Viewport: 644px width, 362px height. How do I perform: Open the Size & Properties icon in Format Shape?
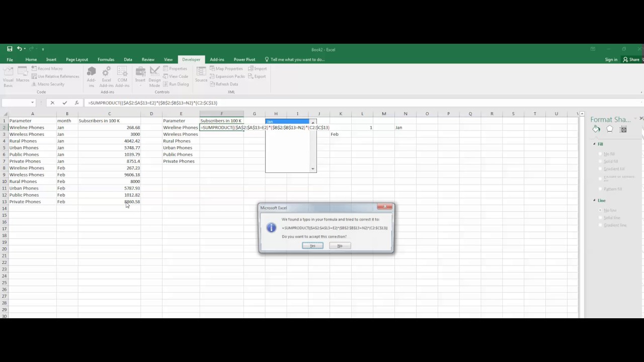pos(623,129)
